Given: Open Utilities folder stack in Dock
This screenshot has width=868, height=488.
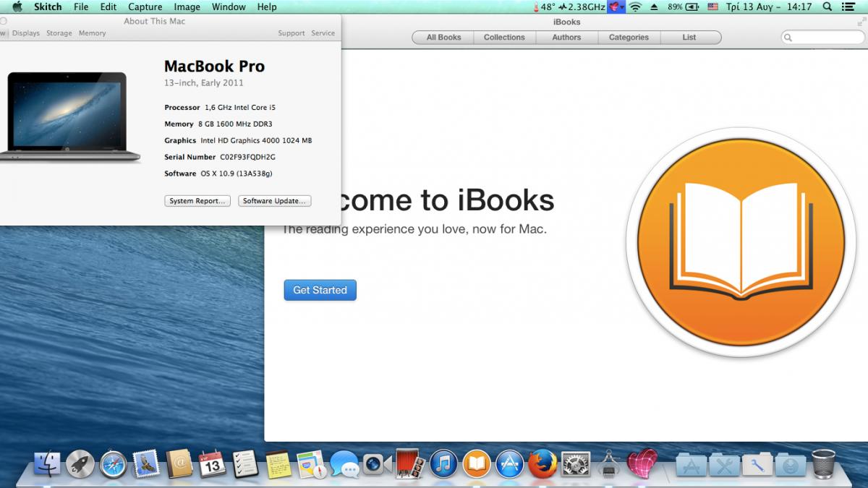Looking at the screenshot, I should (724, 464).
